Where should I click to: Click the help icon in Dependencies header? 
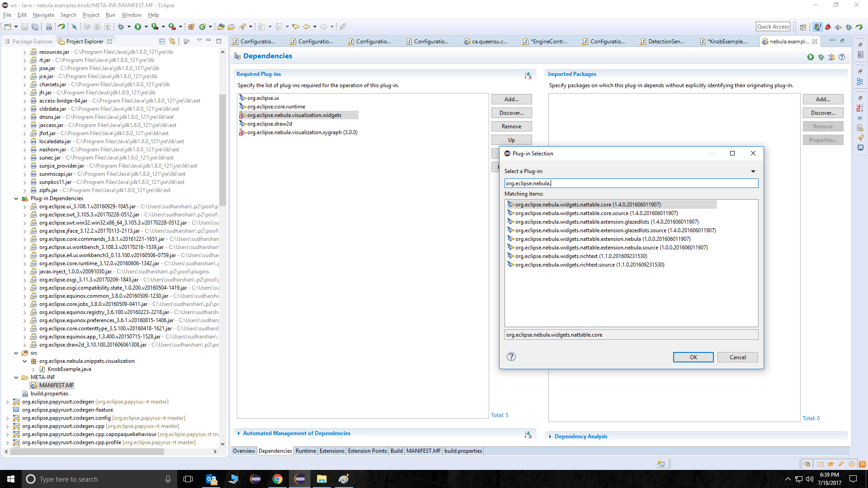841,57
